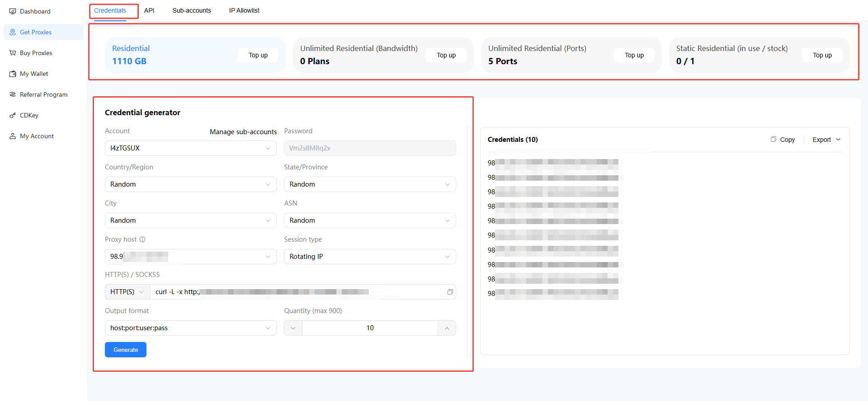
Task: Click the Buy Proxies cart icon
Action: coord(13,53)
